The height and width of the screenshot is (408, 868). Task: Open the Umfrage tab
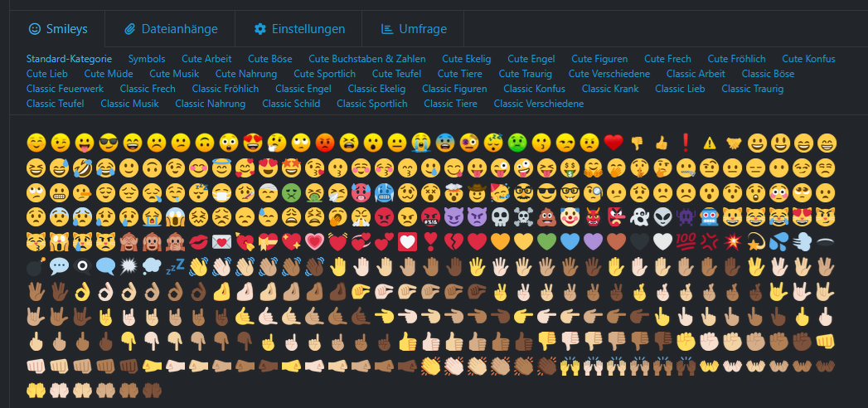point(413,29)
